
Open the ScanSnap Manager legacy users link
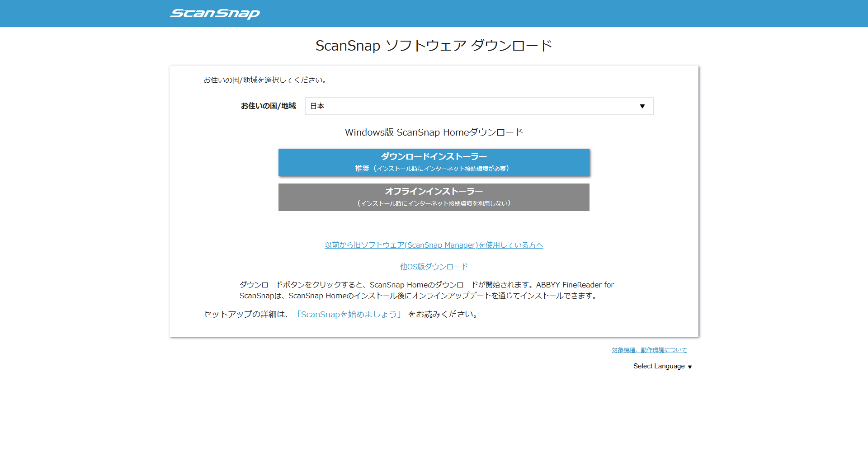434,245
